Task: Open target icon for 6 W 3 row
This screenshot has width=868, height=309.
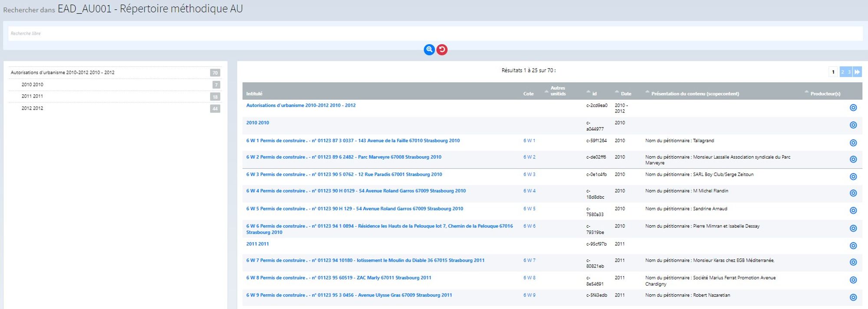Action: pyautogui.click(x=853, y=177)
